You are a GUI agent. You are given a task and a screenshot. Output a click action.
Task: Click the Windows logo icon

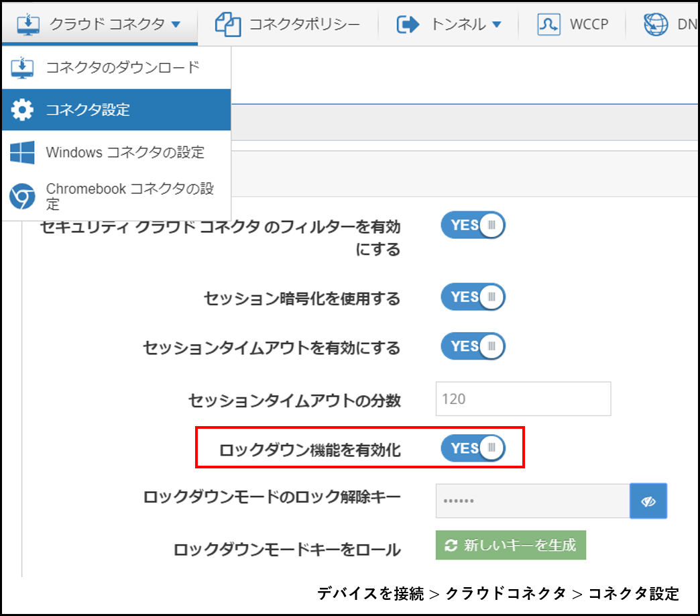[x=22, y=152]
